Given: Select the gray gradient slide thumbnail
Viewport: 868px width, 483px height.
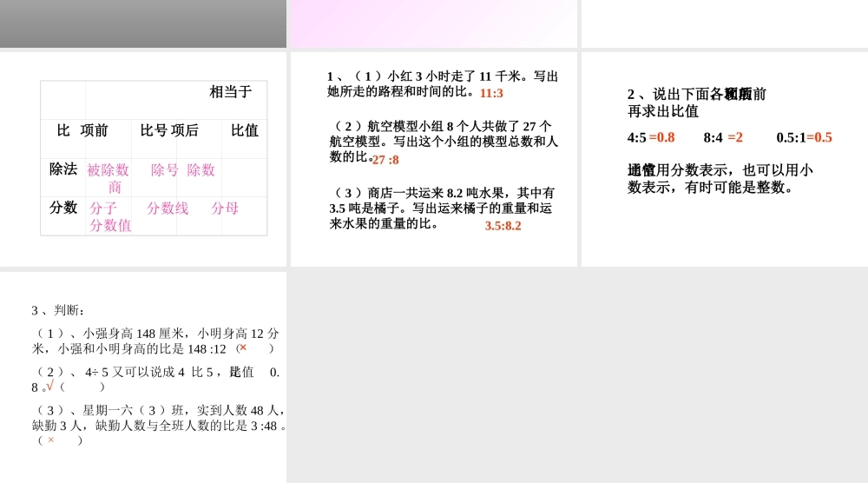Looking at the screenshot, I should click(x=143, y=23).
